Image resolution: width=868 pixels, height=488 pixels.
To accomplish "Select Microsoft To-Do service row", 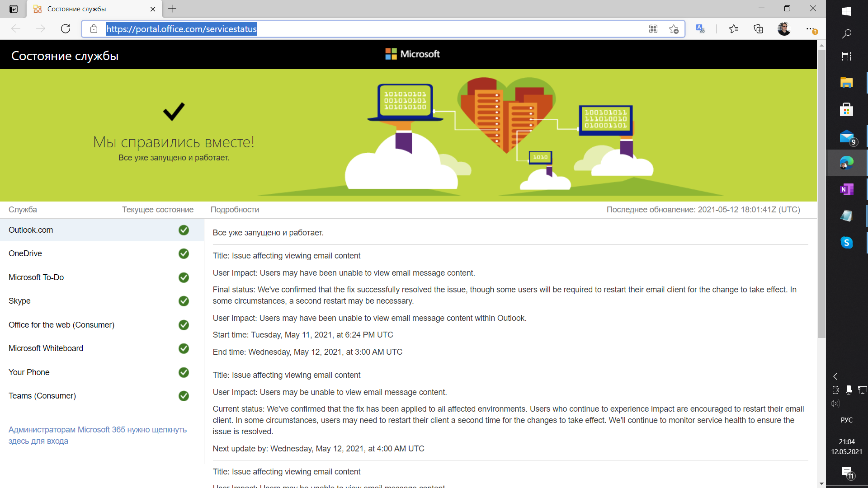I will point(102,277).
